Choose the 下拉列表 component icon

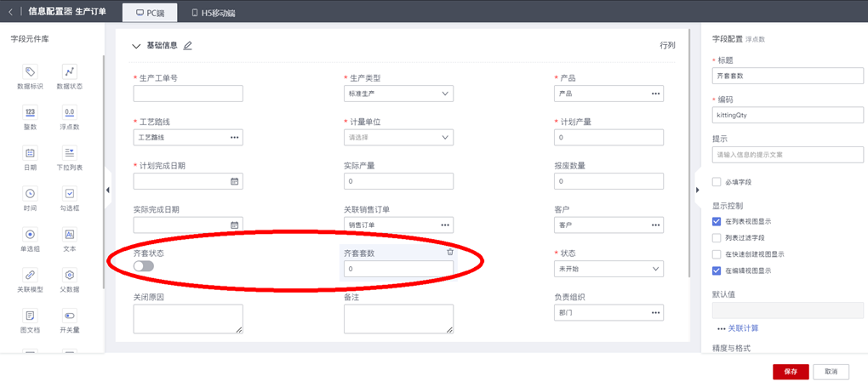click(69, 153)
